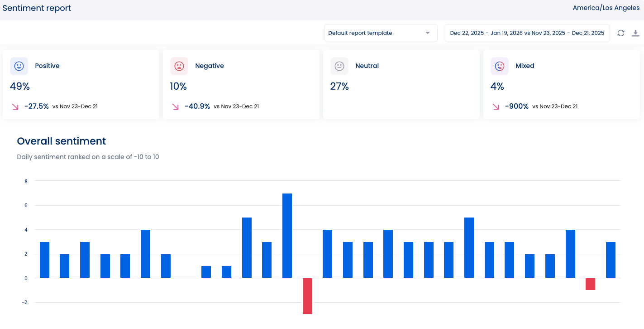The width and height of the screenshot is (644, 329).
Task: Click the large red bar at -3
Action: pos(307,296)
